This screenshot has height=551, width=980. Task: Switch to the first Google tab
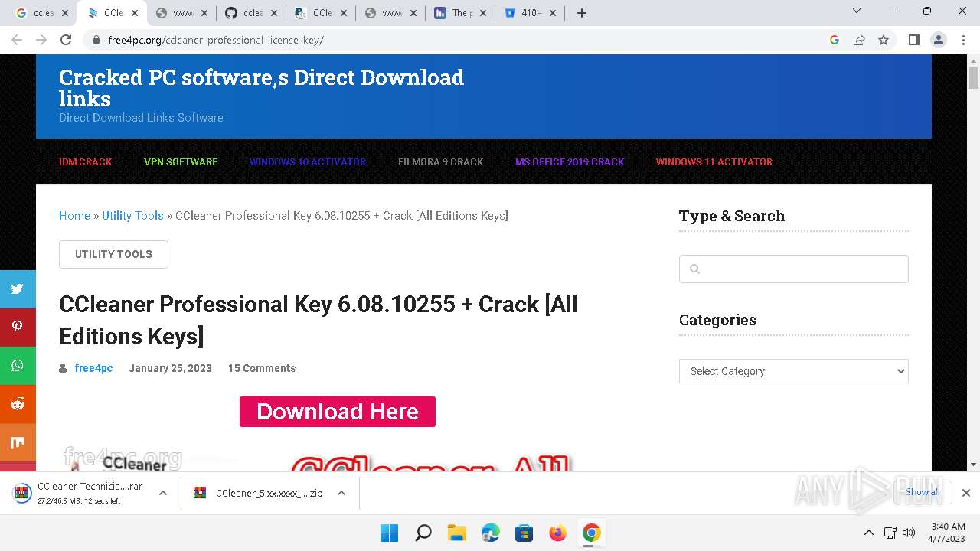pyautogui.click(x=44, y=13)
